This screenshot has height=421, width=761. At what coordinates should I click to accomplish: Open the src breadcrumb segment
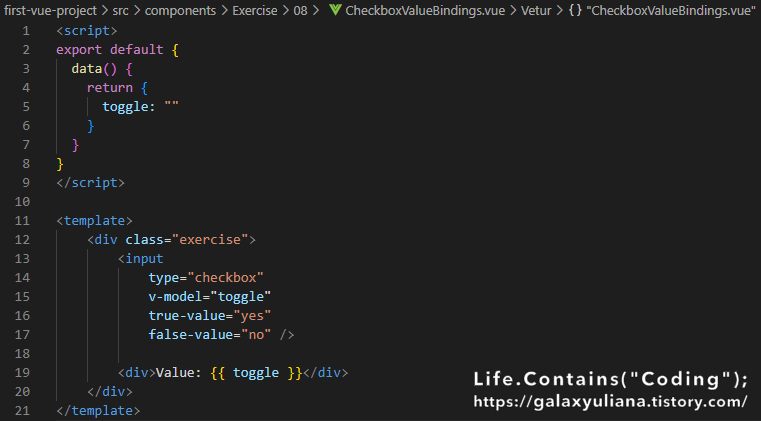coord(120,10)
